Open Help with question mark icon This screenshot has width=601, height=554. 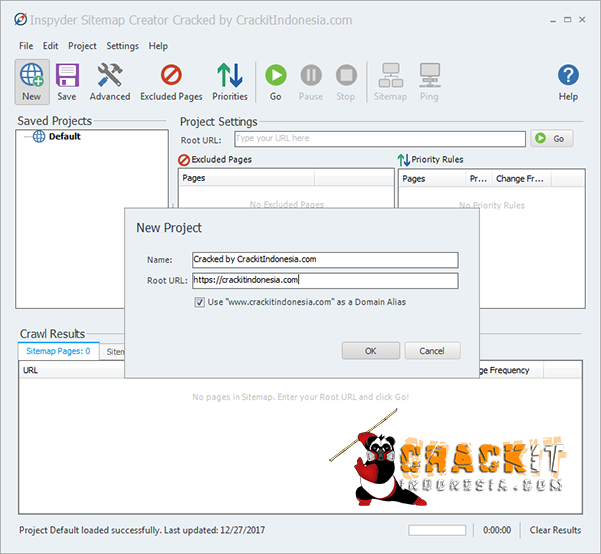tap(568, 82)
